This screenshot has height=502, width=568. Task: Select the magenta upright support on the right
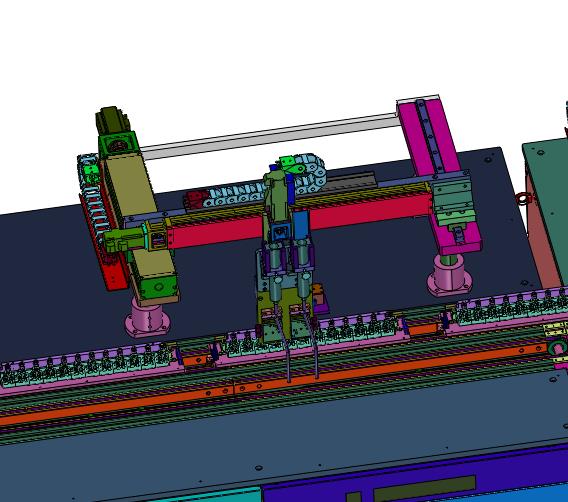point(439,174)
